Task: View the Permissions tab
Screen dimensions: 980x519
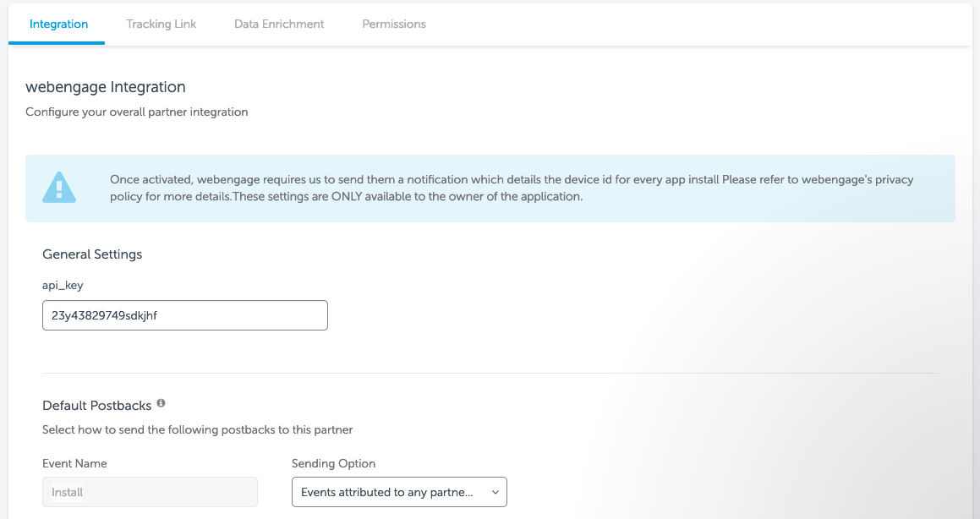Action: pos(393,24)
